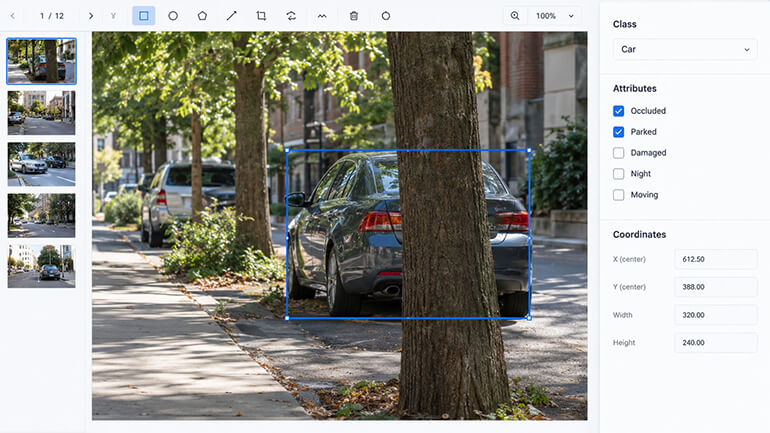Viewport: 770px width, 433px height.
Task: Select the freehand squiggle tool
Action: click(x=322, y=16)
